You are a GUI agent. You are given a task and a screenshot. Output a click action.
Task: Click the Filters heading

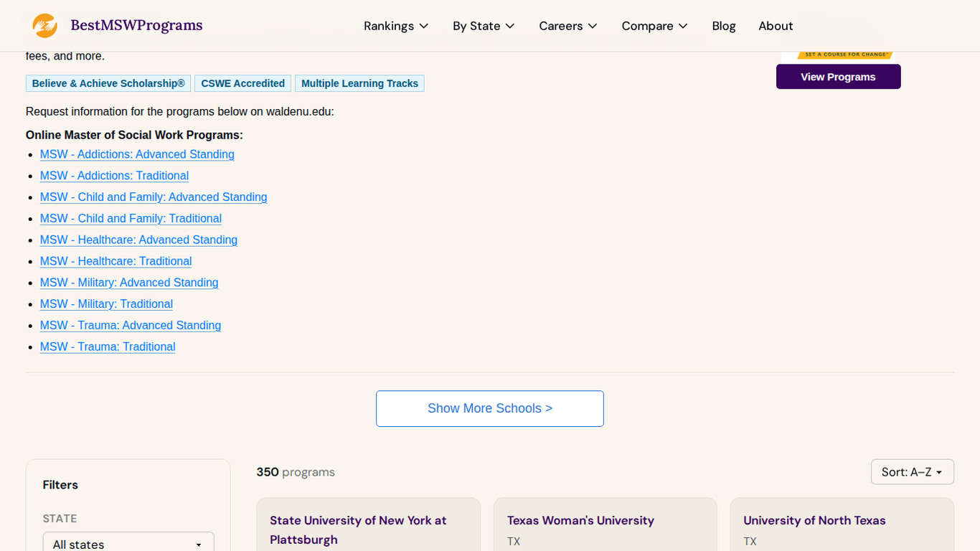(60, 485)
